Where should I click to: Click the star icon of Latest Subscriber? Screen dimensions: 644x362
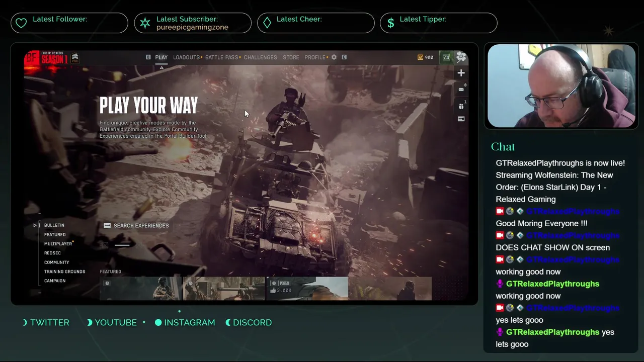pyautogui.click(x=145, y=23)
